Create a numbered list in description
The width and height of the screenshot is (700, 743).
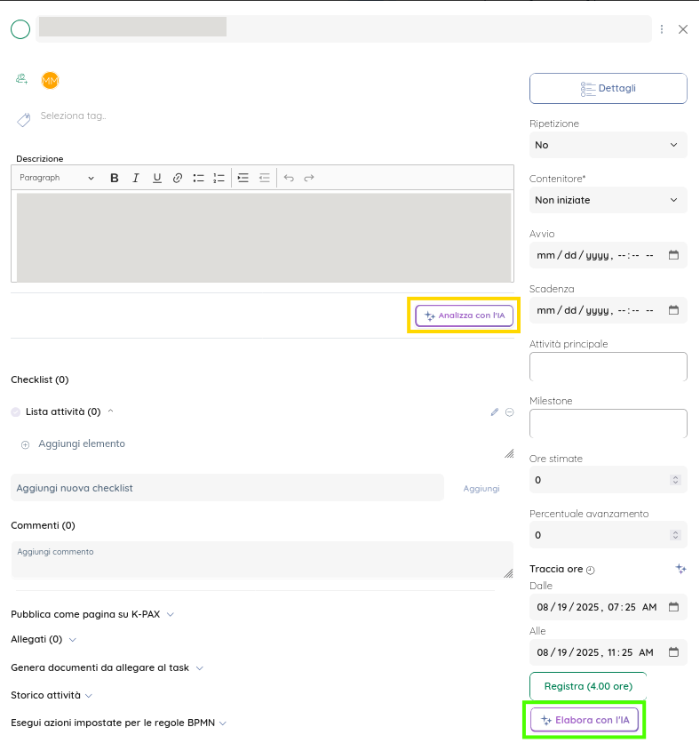tap(219, 178)
